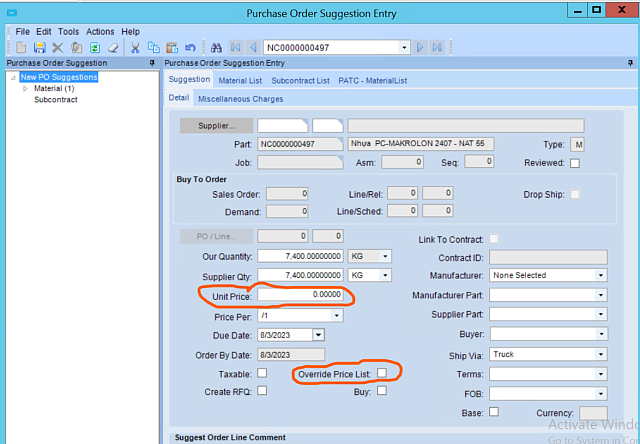This screenshot has height=444, width=640.
Task: Open the Manufacturer Part dropdown
Action: (601, 295)
